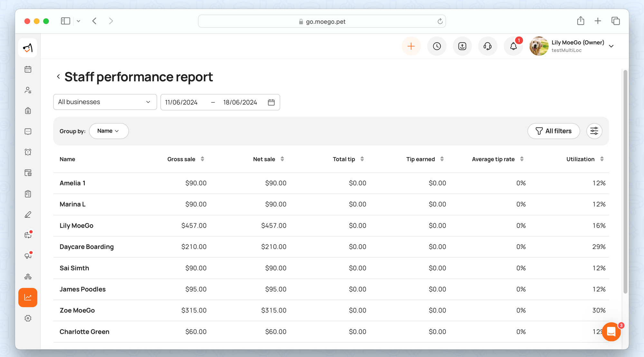644x357 pixels.
Task: Expand the Lily MoeGo account menu
Action: click(x=611, y=46)
